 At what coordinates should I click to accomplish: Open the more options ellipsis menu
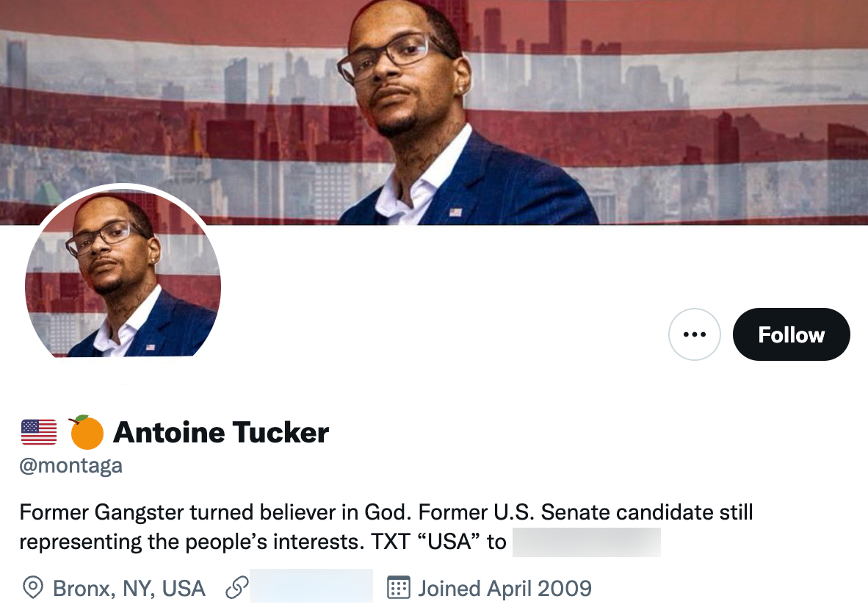pyautogui.click(x=695, y=334)
